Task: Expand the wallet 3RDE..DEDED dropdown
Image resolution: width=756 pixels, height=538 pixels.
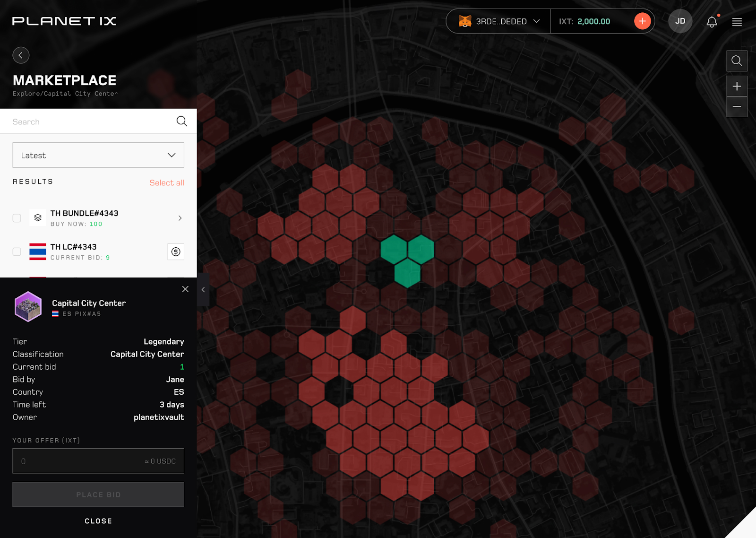Action: click(537, 21)
